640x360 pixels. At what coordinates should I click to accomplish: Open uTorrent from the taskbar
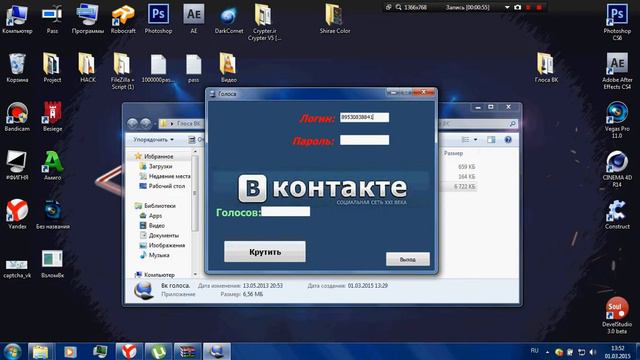coord(158,351)
